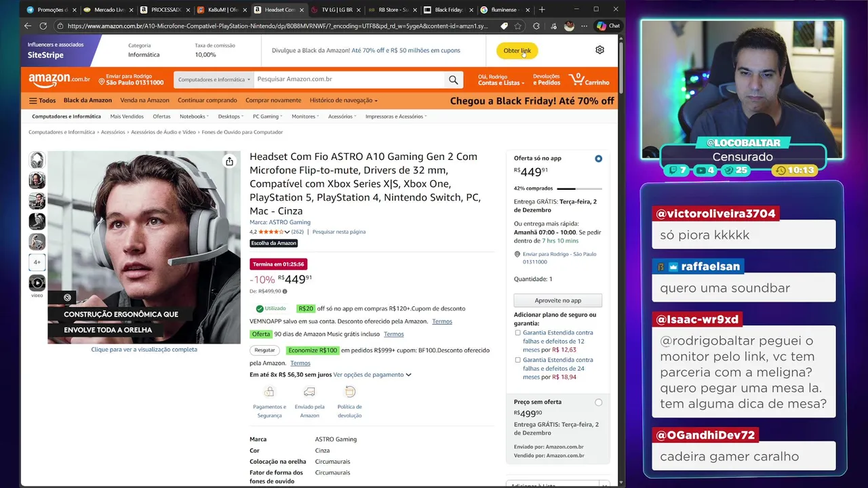
Task: Open Continuar comprando nav item
Action: pos(208,100)
